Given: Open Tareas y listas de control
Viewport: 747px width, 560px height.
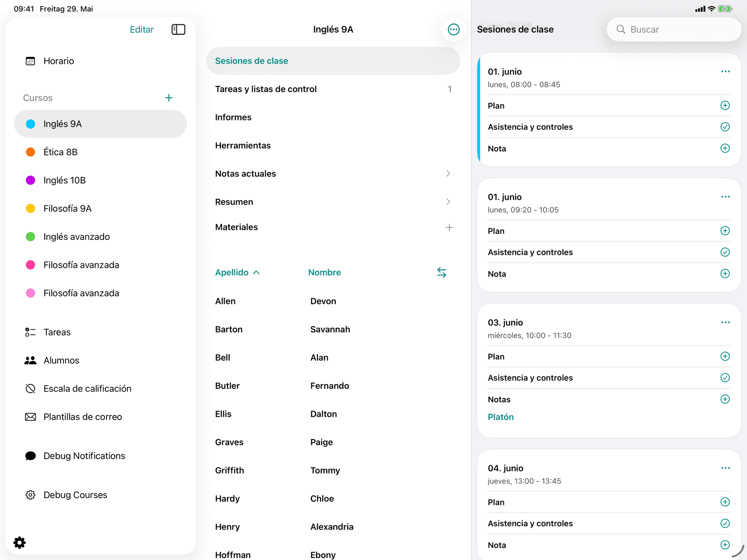Looking at the screenshot, I should (333, 89).
